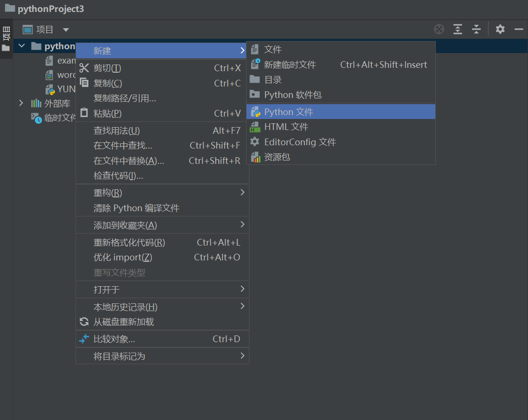
Task: Hide project panel with the minimize bar button
Action: (x=519, y=29)
